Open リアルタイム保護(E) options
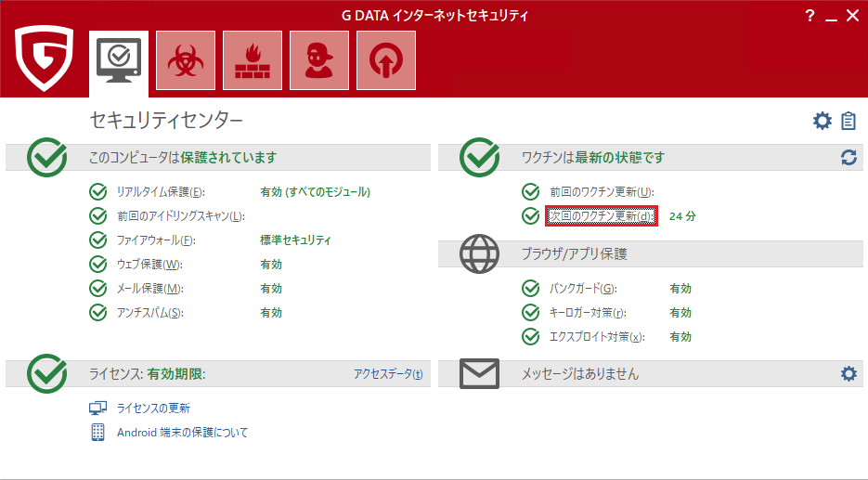This screenshot has width=868, height=480. point(161,192)
